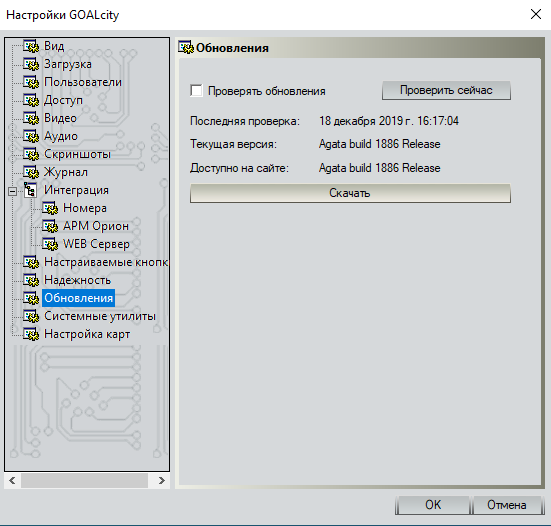Click the Скачать button
This screenshot has height=526, width=551.
coord(350,193)
